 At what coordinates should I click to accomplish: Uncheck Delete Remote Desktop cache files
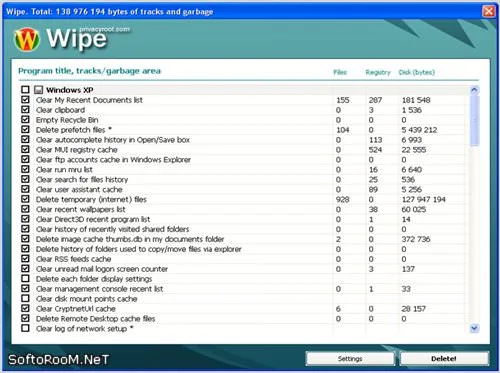pyautogui.click(x=25, y=318)
